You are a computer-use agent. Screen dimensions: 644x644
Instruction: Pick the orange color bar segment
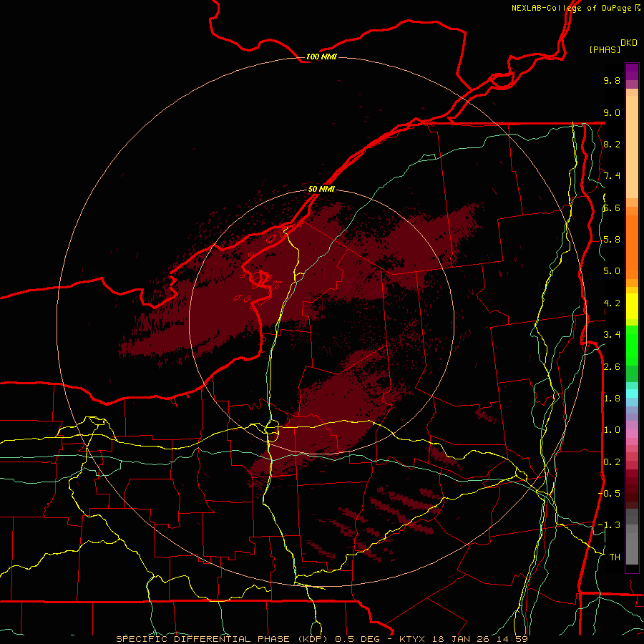pos(632,246)
